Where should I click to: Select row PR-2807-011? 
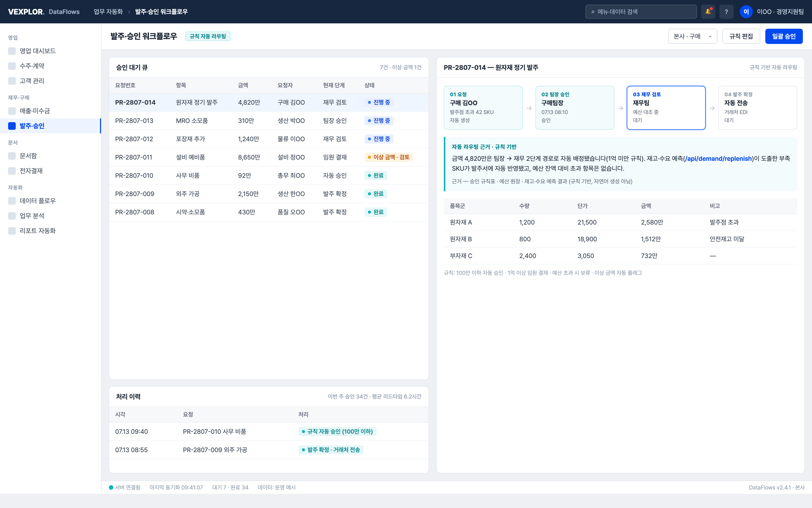click(269, 157)
